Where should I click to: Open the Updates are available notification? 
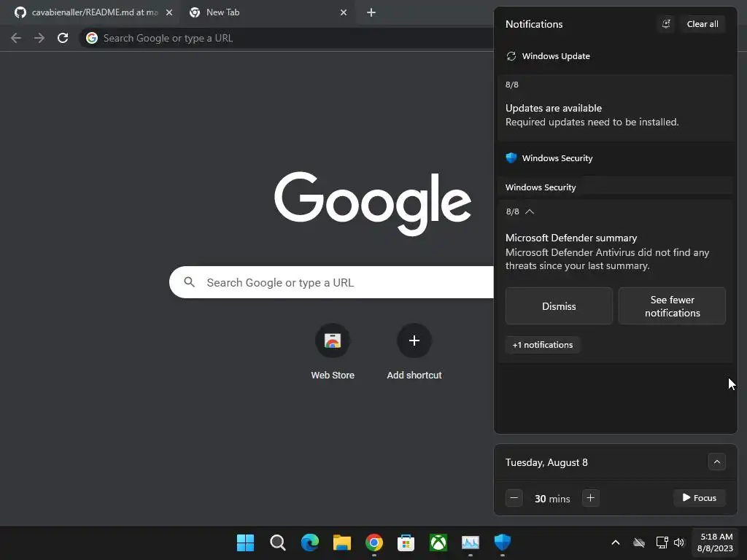615,108
